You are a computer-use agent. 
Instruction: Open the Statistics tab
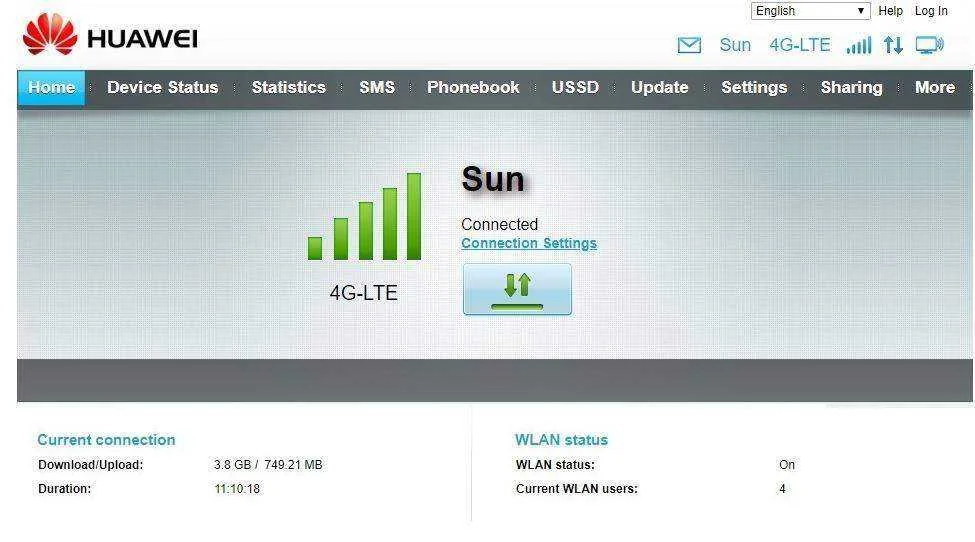[289, 88]
